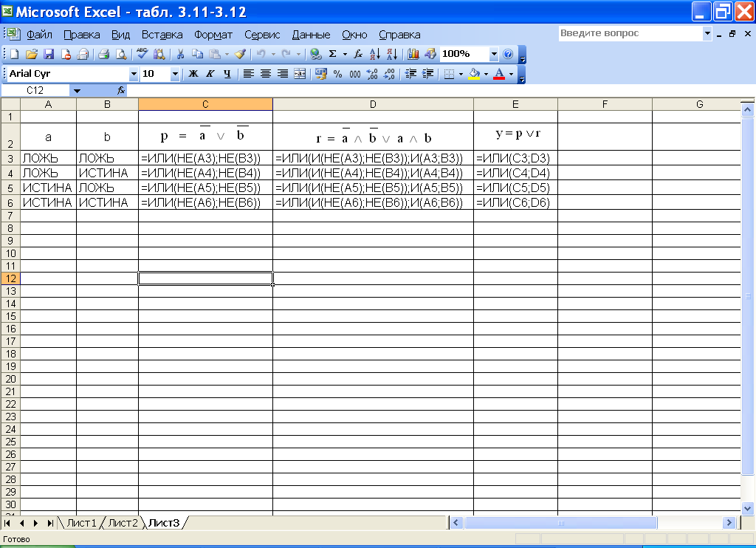This screenshot has width=756, height=548.
Task: Apply currency format icon
Action: click(x=320, y=74)
